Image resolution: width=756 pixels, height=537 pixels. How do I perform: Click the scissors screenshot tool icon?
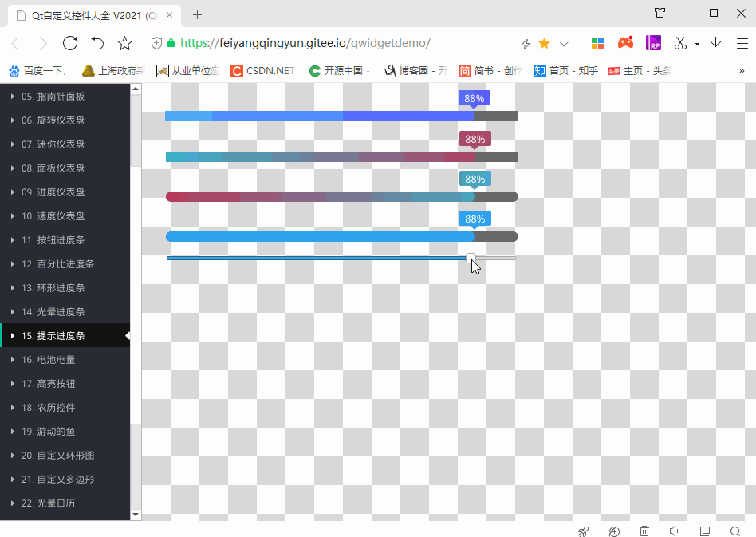point(680,43)
